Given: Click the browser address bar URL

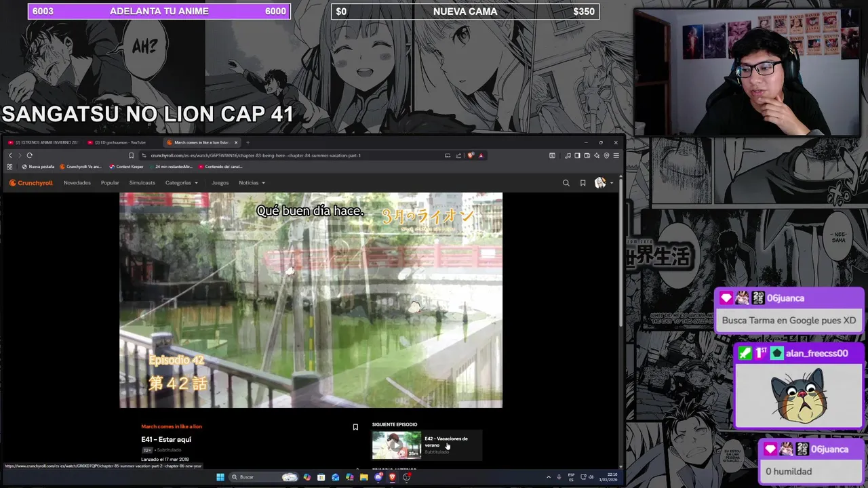Looking at the screenshot, I should pos(256,155).
